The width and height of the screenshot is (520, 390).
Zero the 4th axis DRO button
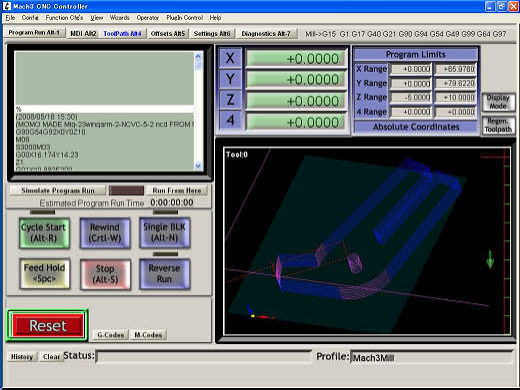click(x=230, y=120)
